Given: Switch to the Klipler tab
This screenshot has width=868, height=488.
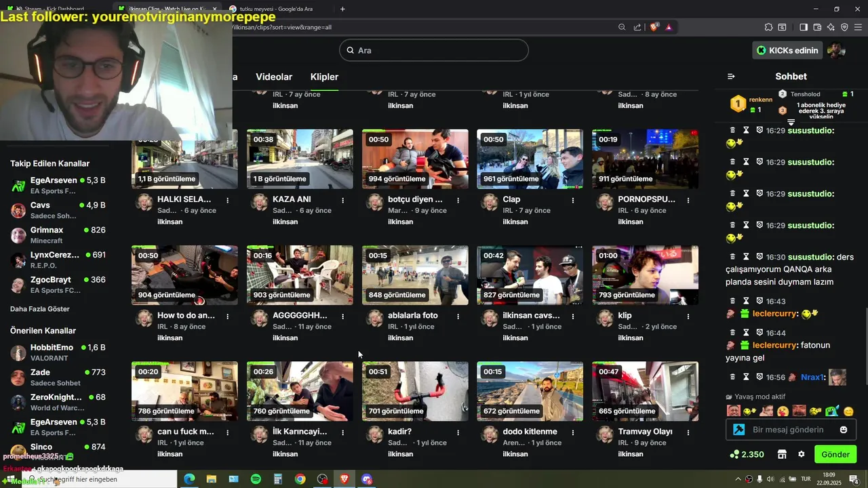Looking at the screenshot, I should (x=324, y=77).
